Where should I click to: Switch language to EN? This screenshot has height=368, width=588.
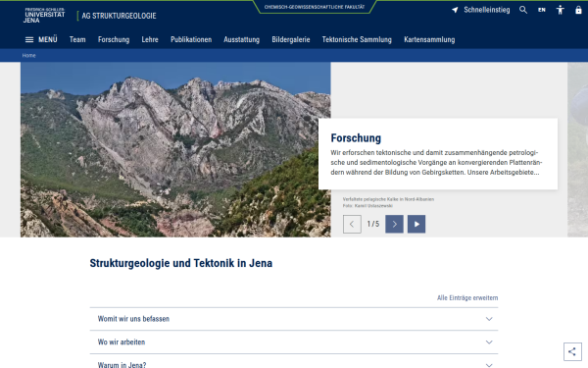point(542,10)
